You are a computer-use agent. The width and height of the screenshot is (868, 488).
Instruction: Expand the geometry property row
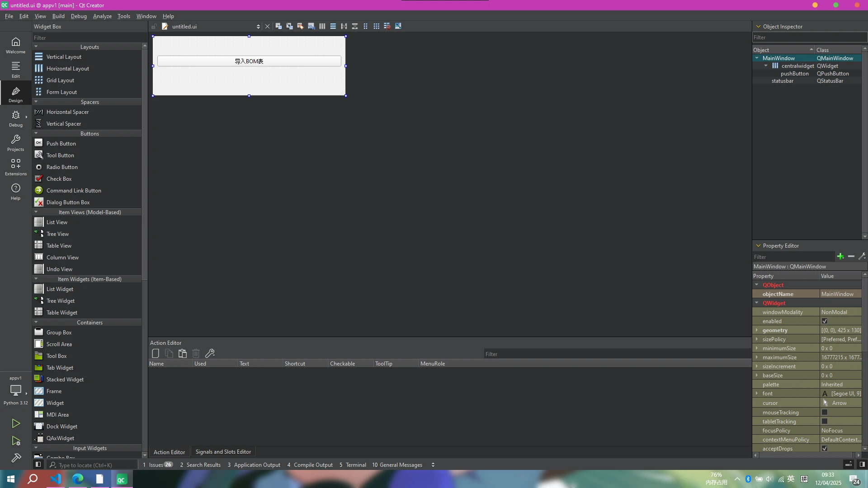[x=757, y=330]
